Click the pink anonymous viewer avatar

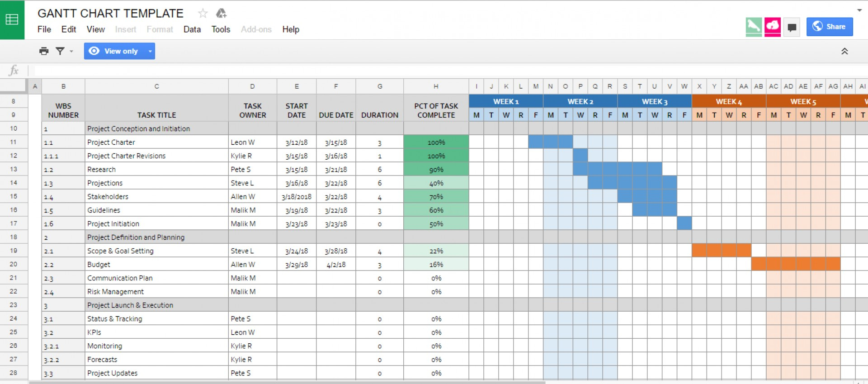coord(773,27)
